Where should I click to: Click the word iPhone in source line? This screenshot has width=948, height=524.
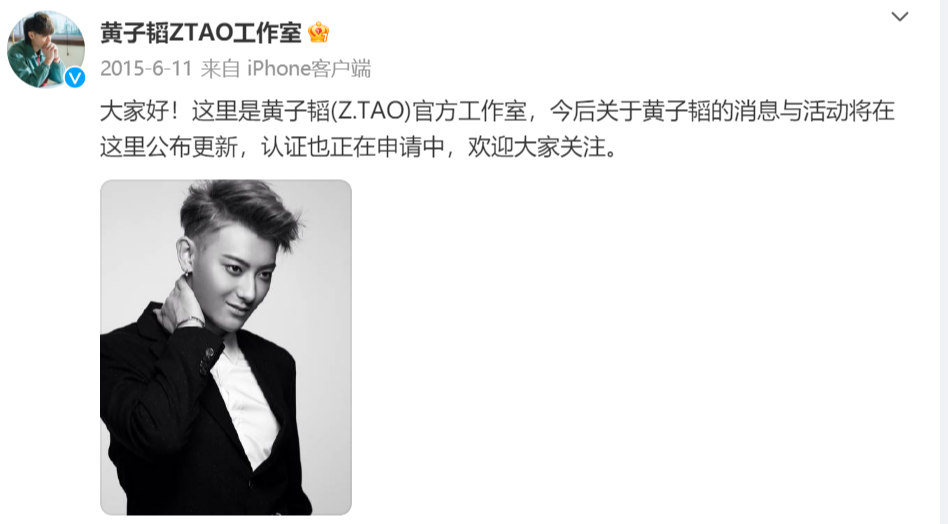(278, 68)
